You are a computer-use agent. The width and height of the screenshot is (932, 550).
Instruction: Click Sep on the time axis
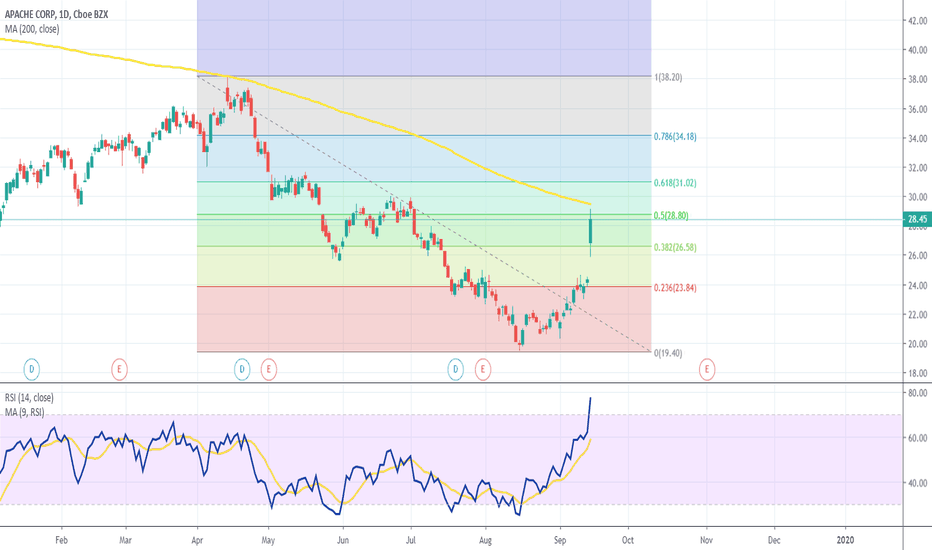[x=560, y=540]
